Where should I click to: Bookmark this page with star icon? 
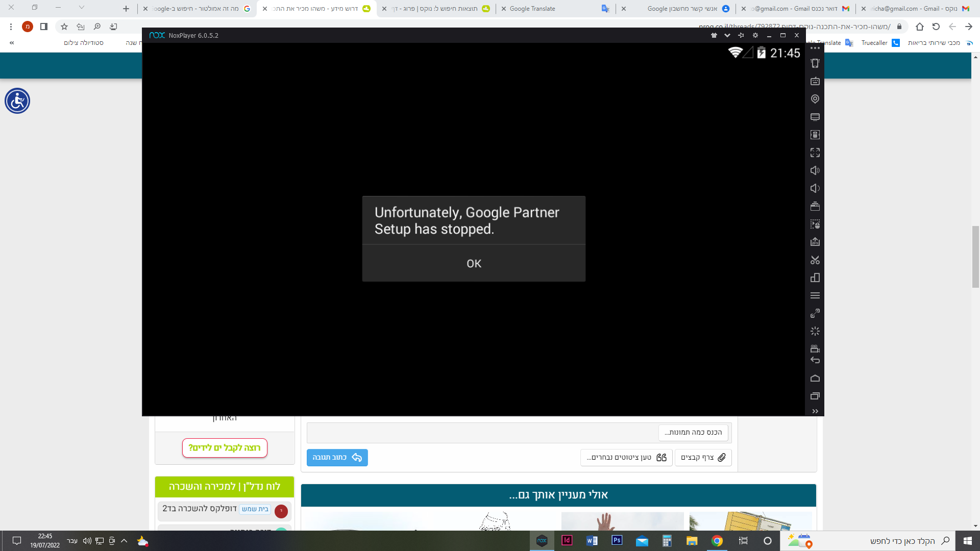click(x=64, y=27)
